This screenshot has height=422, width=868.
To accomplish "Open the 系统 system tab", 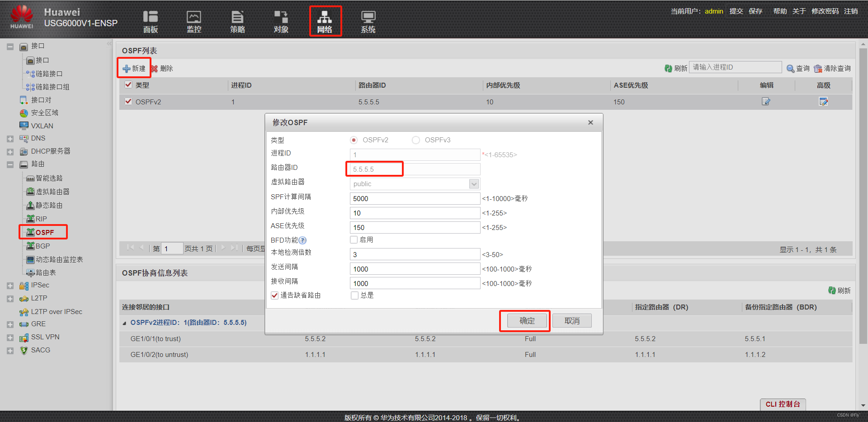I will click(368, 21).
